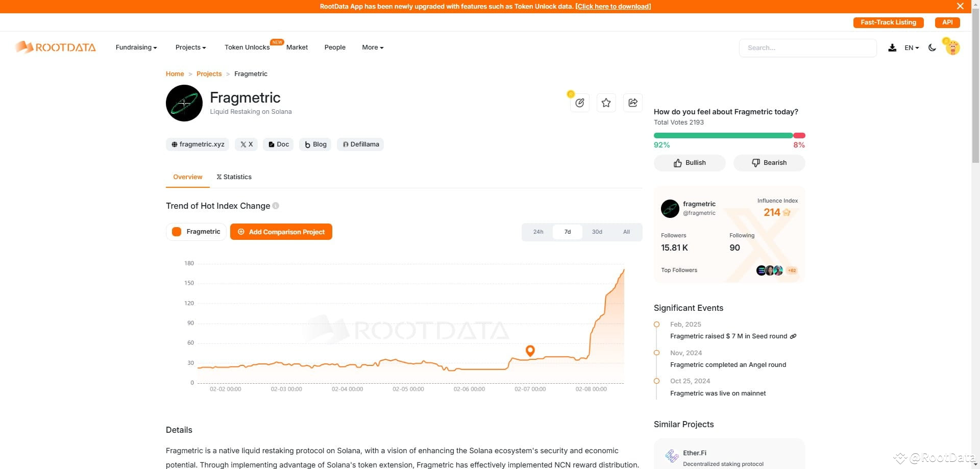
Task: Open the People menu item
Action: [335, 47]
